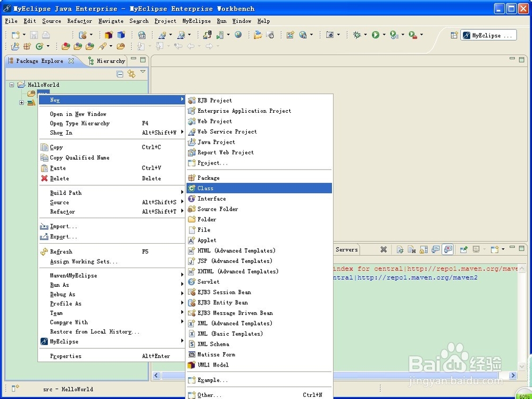This screenshot has height=399, width=532.
Task: Collapse the HelloWorld project tree node
Action: (12, 85)
